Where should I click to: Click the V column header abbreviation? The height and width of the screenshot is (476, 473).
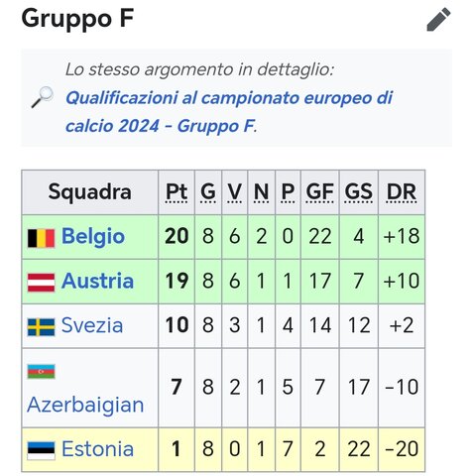235,192
